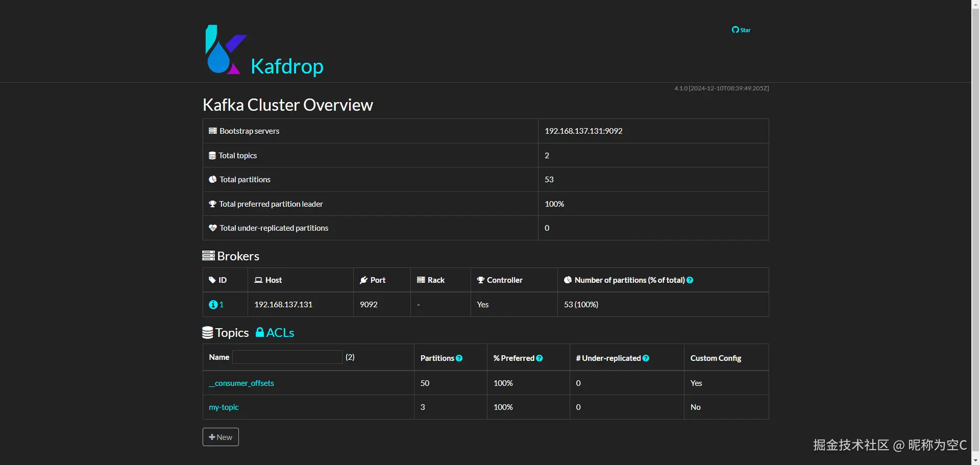This screenshot has width=980, height=465.
Task: Click the Kafdrop water-drop logo
Action: (x=226, y=50)
